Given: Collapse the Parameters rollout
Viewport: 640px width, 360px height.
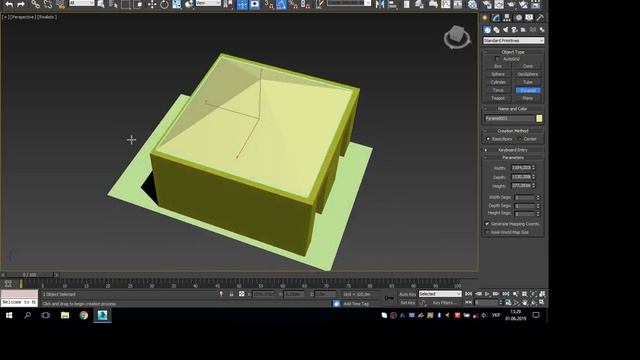Looking at the screenshot, I should tap(513, 158).
